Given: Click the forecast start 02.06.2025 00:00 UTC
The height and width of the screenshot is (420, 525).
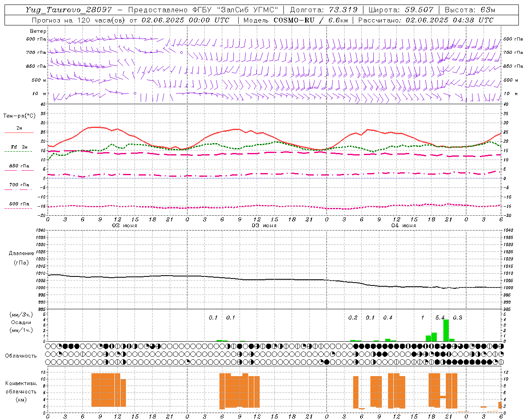Looking at the screenshot, I should click(x=185, y=20).
